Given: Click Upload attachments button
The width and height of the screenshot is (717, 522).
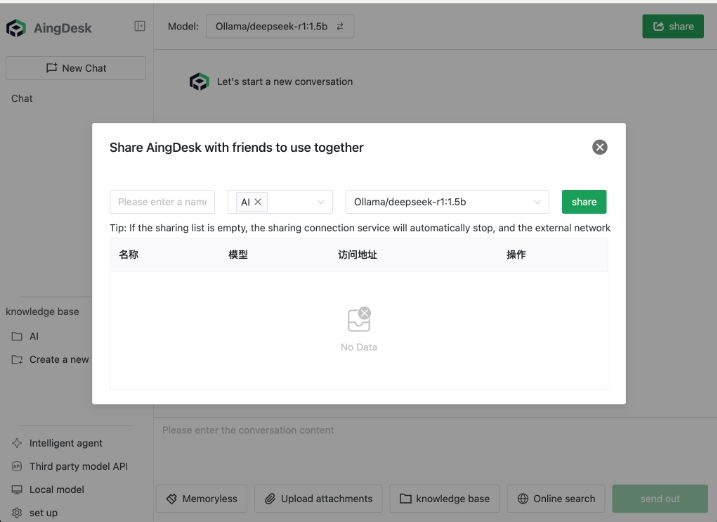Looking at the screenshot, I should 318,498.
